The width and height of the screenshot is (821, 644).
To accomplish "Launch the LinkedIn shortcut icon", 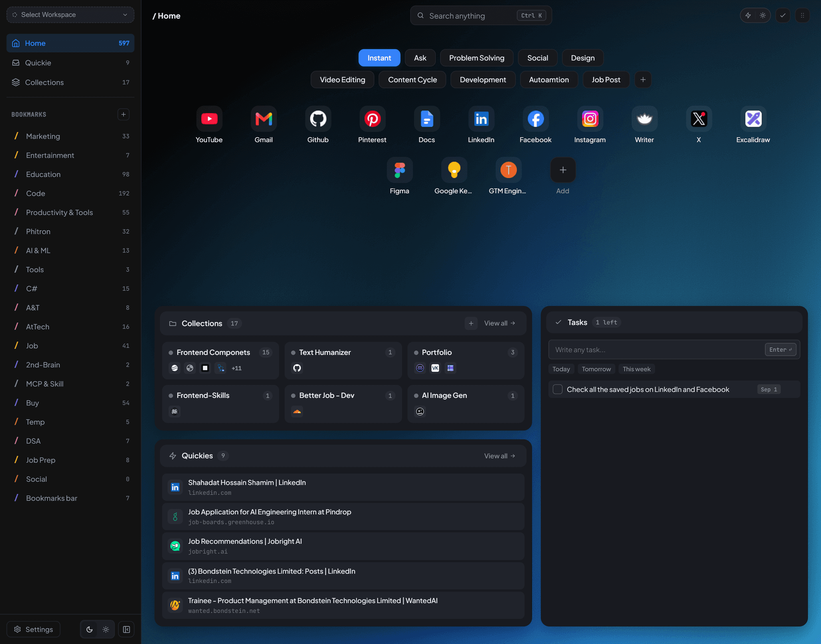I will (x=481, y=119).
